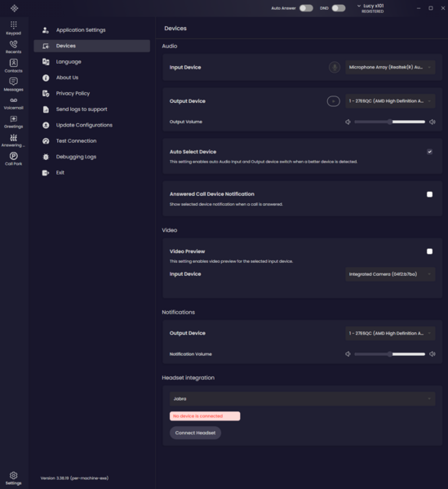The image size is (448, 489).
Task: Open Answering rules in the sidebar
Action: 13,140
